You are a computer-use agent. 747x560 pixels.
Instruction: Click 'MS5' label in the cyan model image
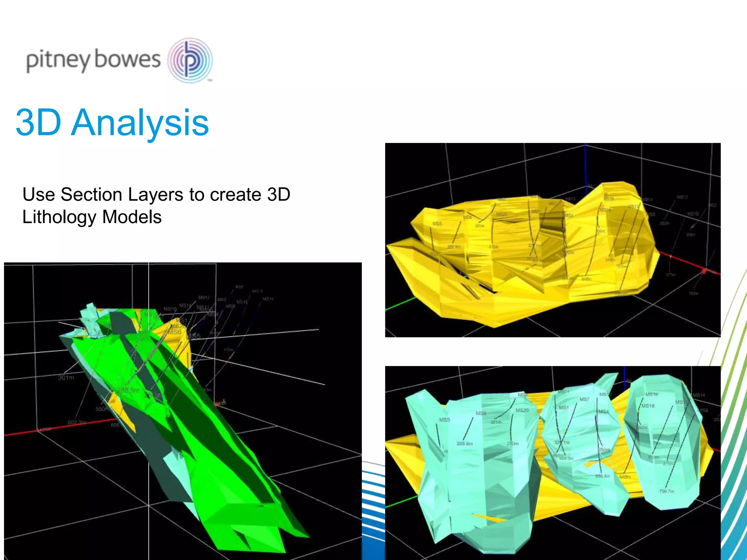coord(445,420)
